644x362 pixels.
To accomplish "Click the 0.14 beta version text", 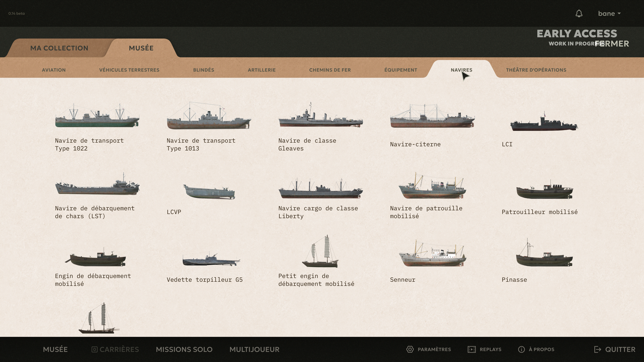I will tap(16, 13).
